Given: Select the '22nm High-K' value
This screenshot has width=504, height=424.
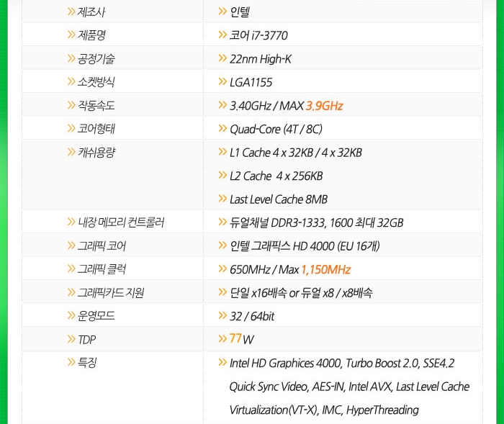Looking at the screenshot, I should (261, 59).
